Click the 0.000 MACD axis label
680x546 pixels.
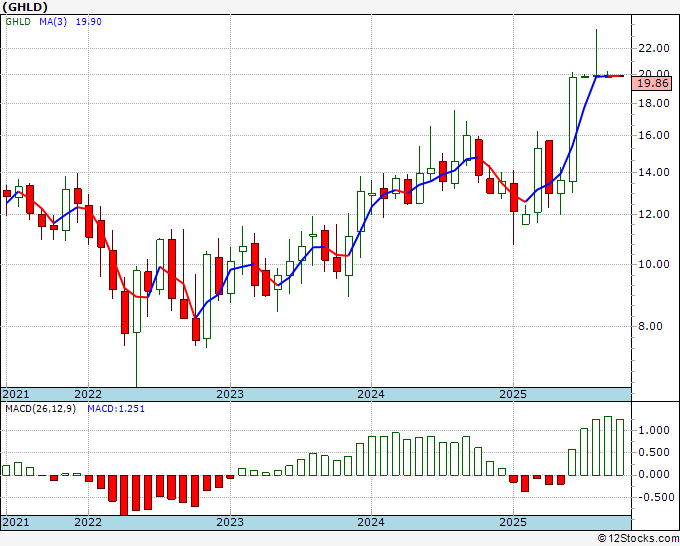click(653, 475)
